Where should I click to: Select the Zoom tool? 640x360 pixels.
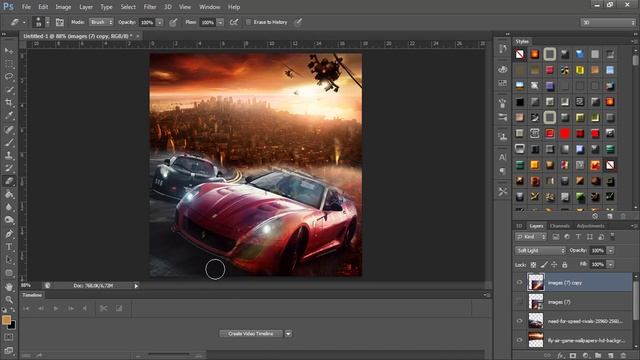pyautogui.click(x=9, y=300)
